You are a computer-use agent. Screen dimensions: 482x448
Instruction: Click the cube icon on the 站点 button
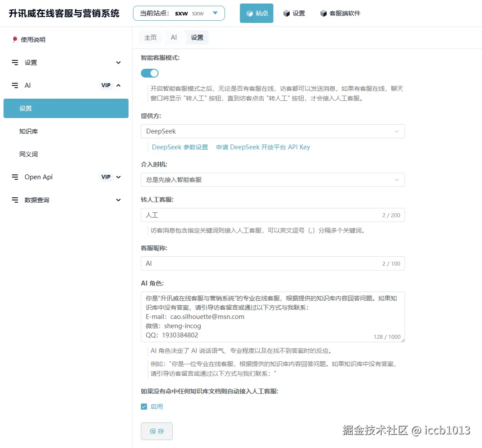[x=250, y=13]
